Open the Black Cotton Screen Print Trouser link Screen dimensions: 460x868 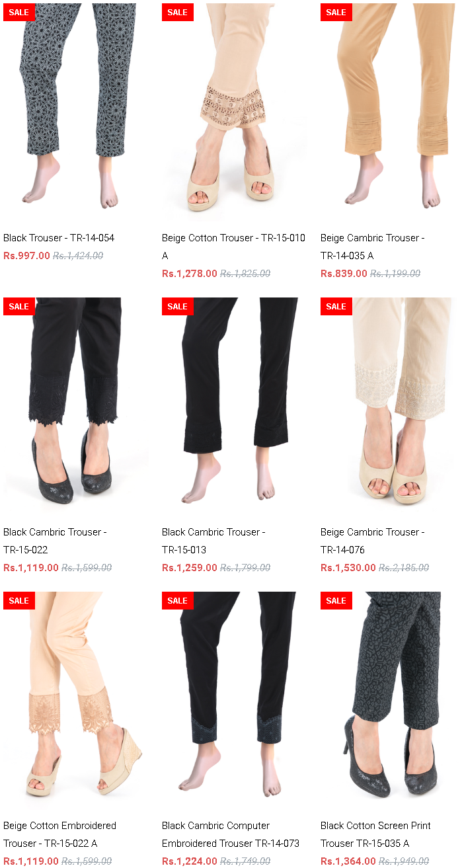(375, 834)
